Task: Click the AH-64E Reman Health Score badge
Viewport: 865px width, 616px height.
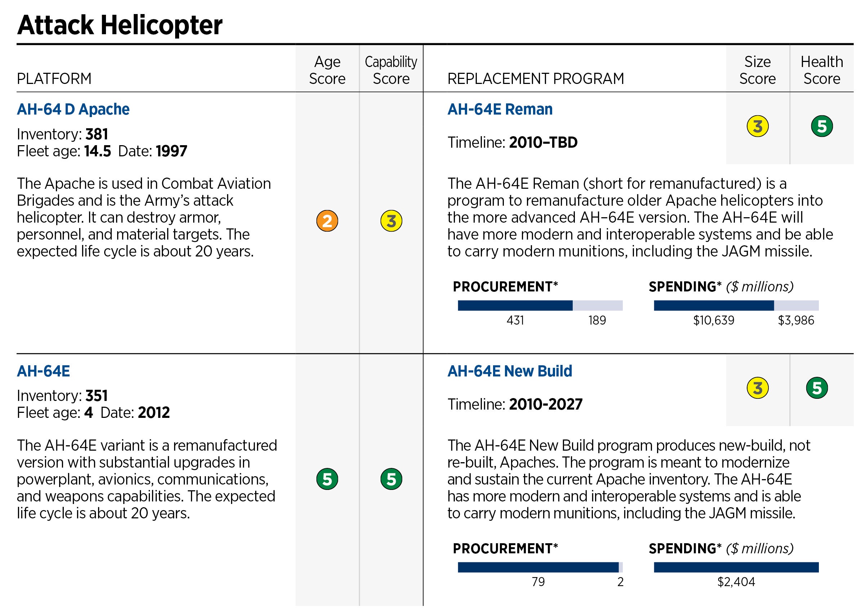Action: (x=822, y=126)
